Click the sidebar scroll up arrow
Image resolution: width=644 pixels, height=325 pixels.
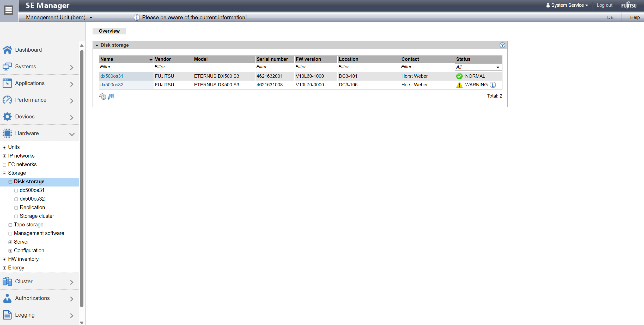(x=82, y=46)
